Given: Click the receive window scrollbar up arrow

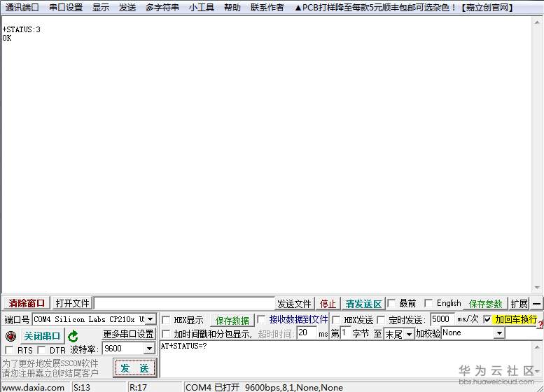Looking at the screenshot, I should click(x=537, y=22).
